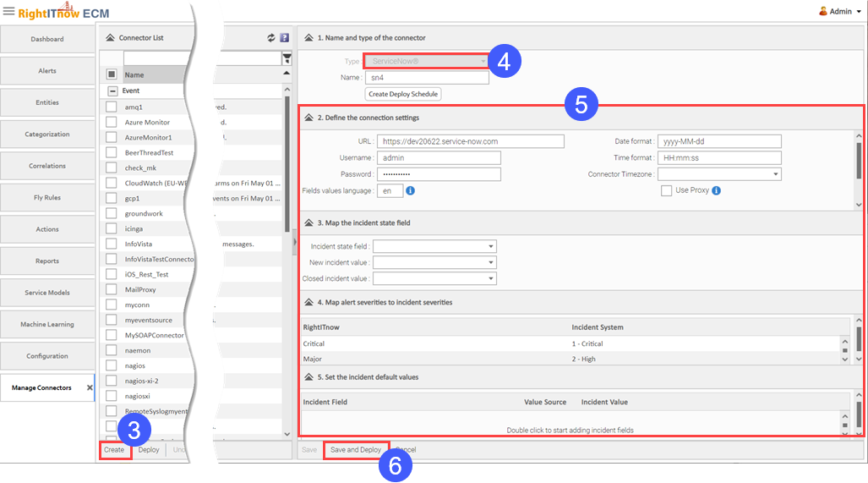Collapse the Event group in list
Viewport: 868px width, 483px height.
tap(112, 91)
